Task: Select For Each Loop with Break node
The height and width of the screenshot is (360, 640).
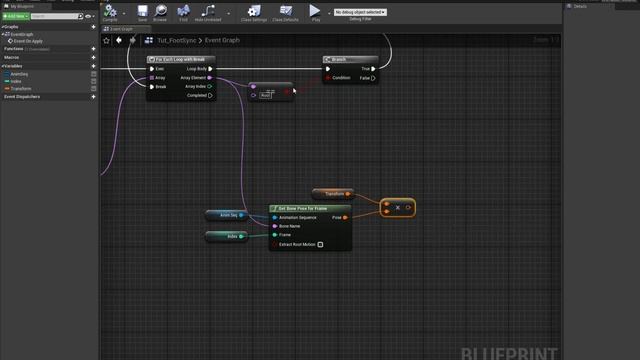Action: (181, 60)
